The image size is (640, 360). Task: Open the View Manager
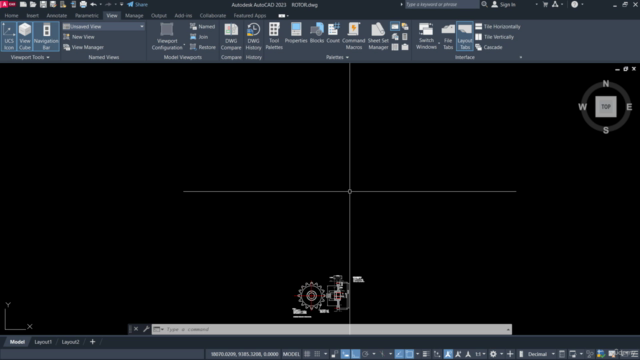[x=83, y=47]
